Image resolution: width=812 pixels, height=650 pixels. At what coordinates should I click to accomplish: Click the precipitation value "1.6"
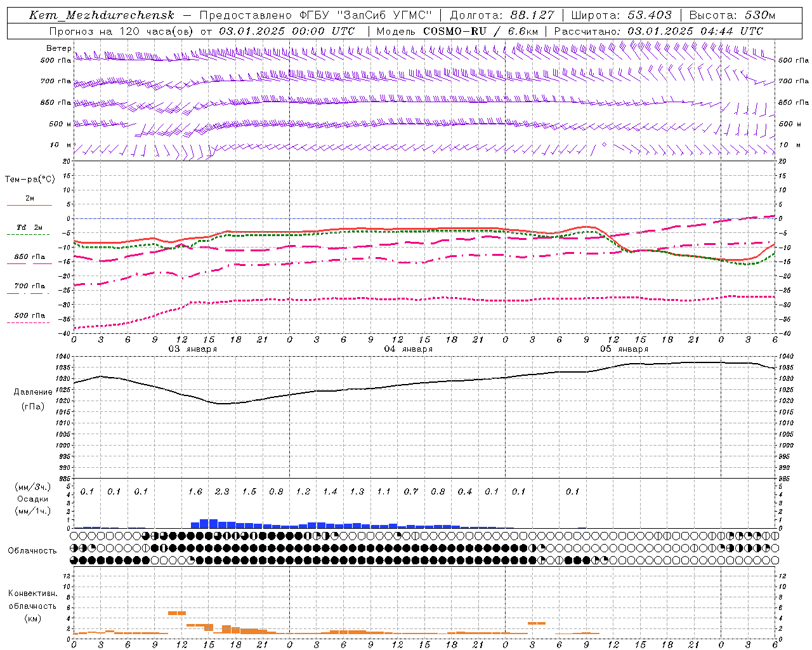pyautogui.click(x=195, y=492)
